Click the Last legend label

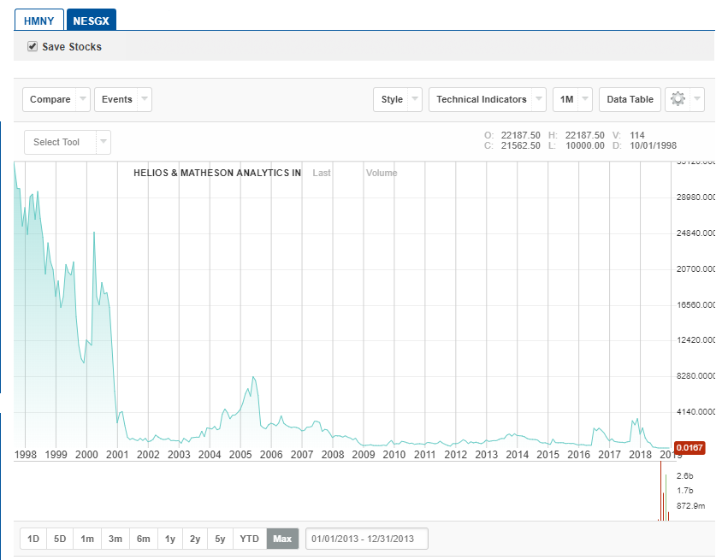tap(322, 173)
